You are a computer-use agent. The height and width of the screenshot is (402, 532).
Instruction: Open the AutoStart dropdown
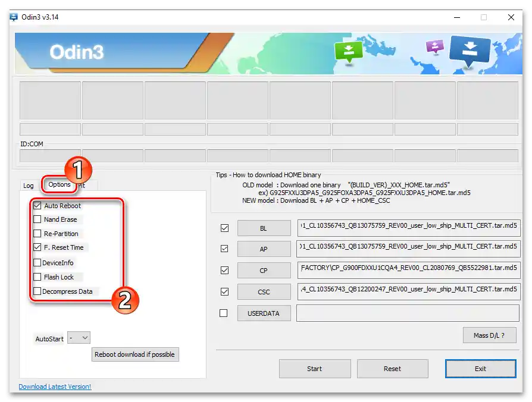pyautogui.click(x=79, y=338)
